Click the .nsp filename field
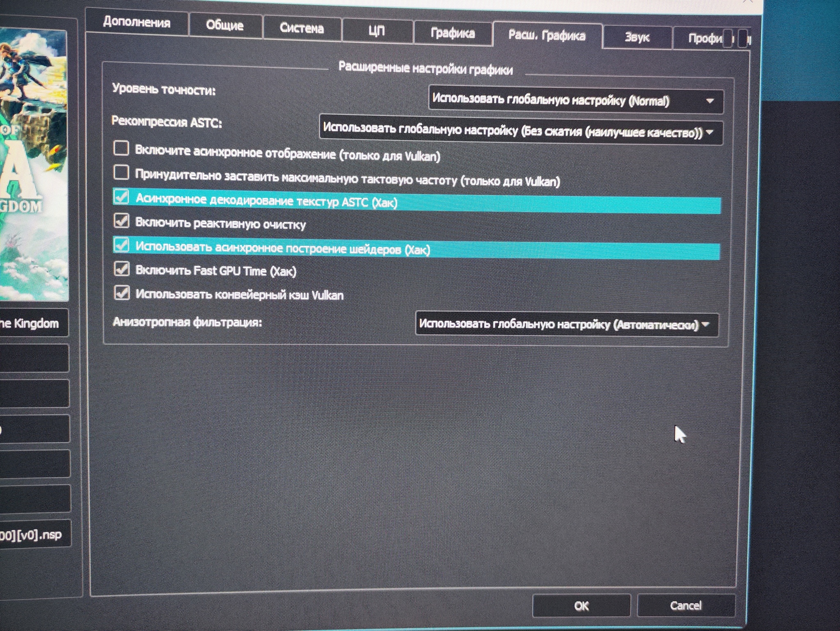Image resolution: width=840 pixels, height=631 pixels. click(33, 535)
